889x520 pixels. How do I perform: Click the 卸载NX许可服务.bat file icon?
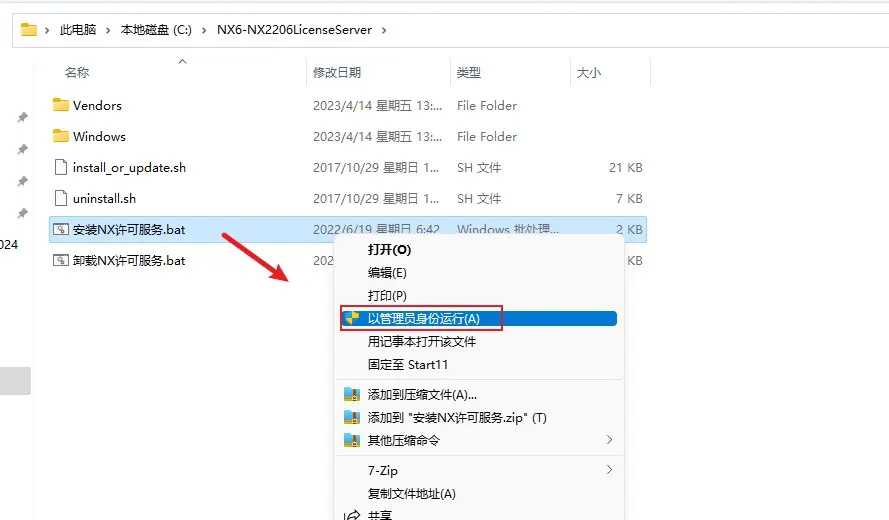click(60, 260)
